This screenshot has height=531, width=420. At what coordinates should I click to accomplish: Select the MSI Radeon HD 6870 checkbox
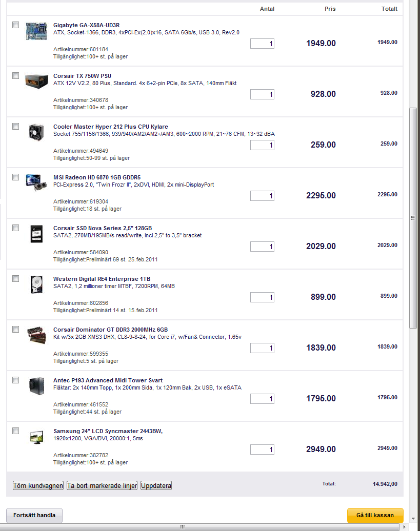[15, 177]
